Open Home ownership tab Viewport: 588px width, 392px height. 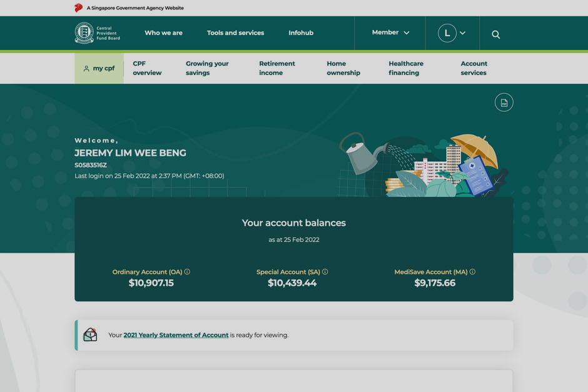point(343,68)
